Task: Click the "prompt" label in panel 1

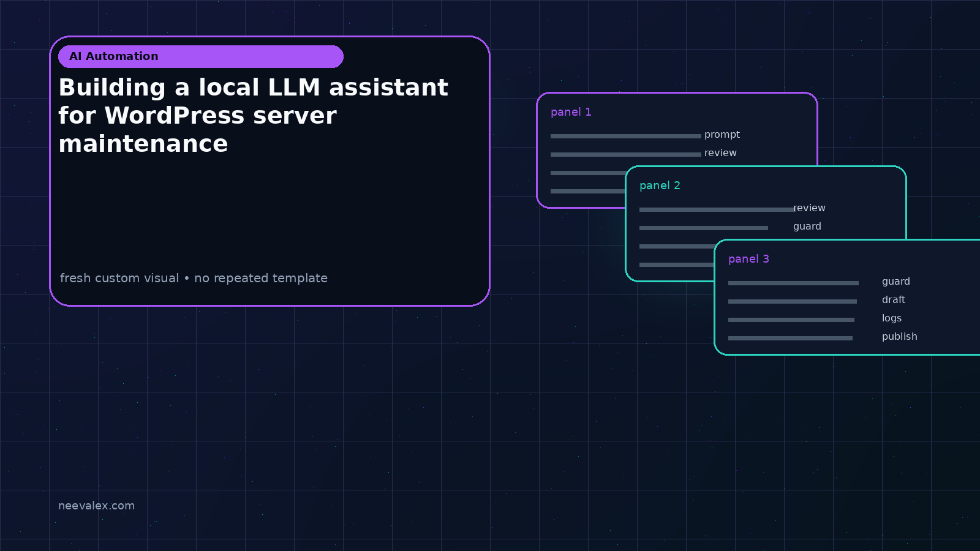Action: (x=722, y=135)
